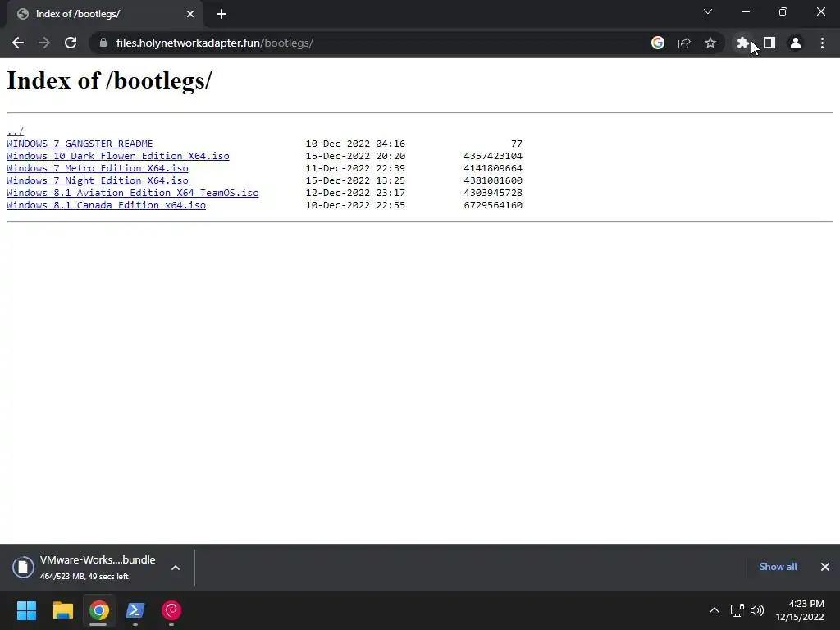
Task: Click the file size 4381081600
Action: point(493,180)
